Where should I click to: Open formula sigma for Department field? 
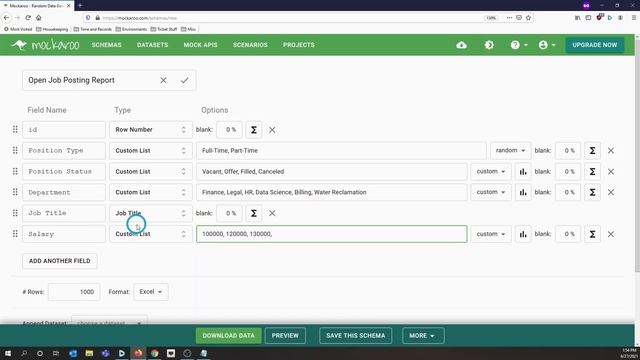click(592, 192)
